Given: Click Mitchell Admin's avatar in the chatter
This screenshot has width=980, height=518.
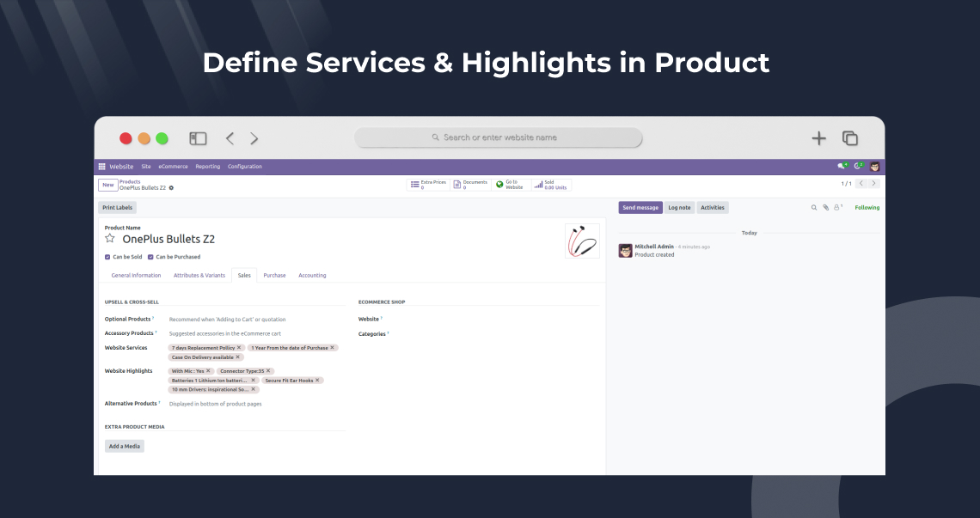Looking at the screenshot, I should pos(626,251).
